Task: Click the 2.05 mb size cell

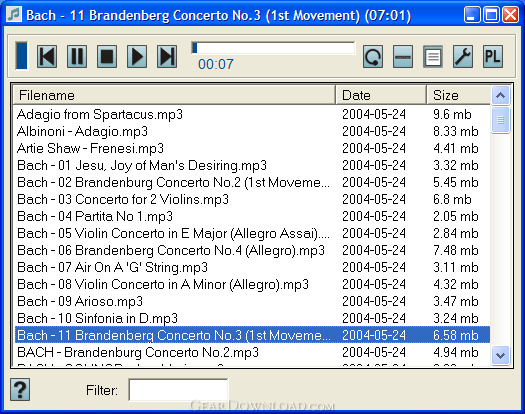Action: [456, 216]
